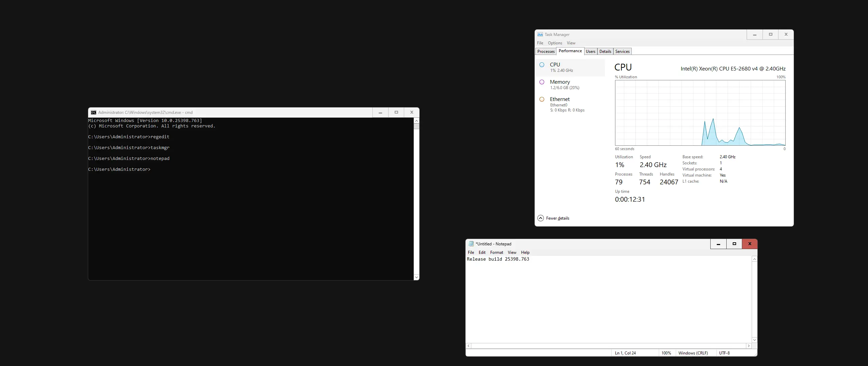The width and height of the screenshot is (868, 366).
Task: Open Task Manager Options menu
Action: click(x=555, y=43)
